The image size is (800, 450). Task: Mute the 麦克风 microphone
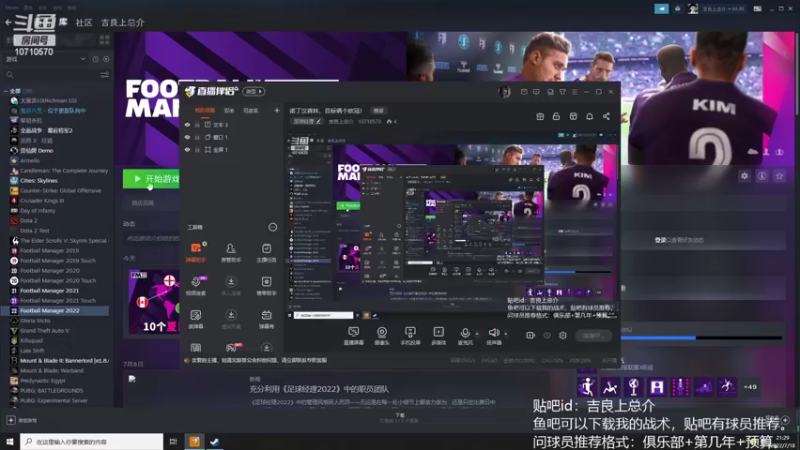465,335
